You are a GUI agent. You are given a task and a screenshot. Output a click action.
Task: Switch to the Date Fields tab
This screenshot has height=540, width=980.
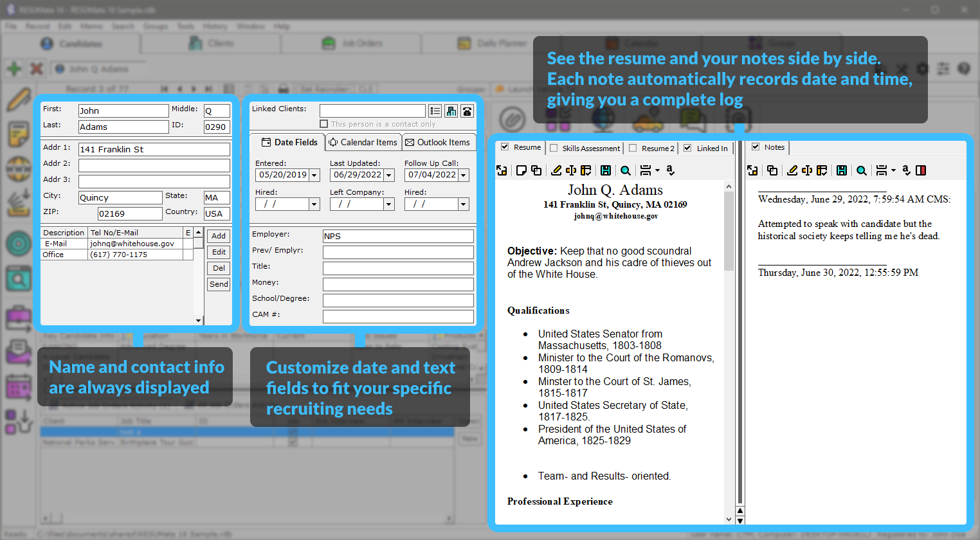click(x=289, y=142)
